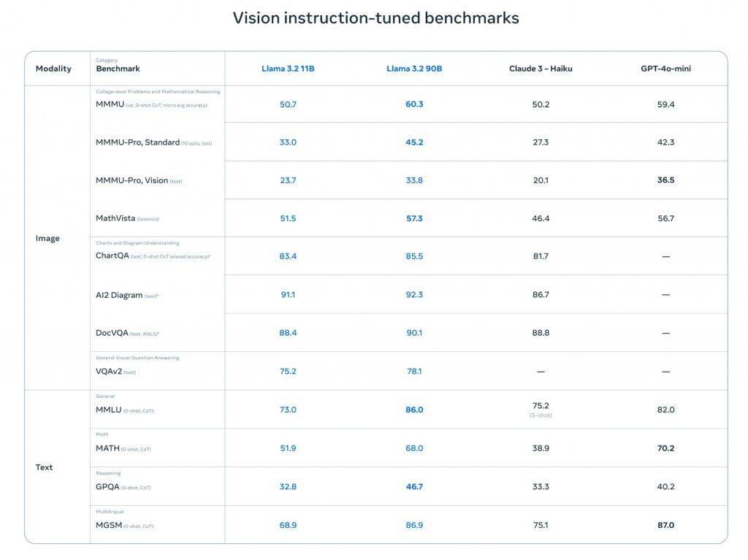Select the bold 36.5 GPT-4o-mini score
The width and height of the screenshot is (748, 560).
coord(665,180)
